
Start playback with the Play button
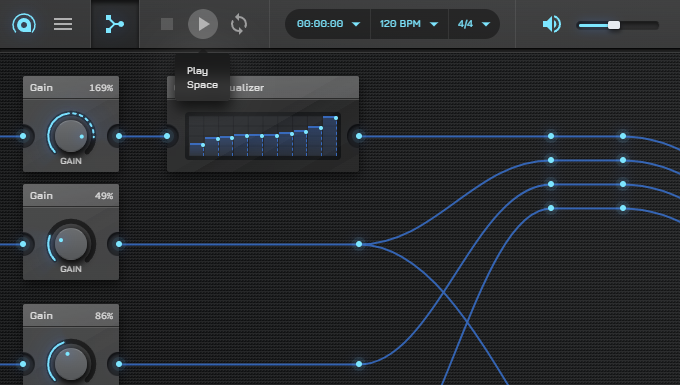[203, 24]
